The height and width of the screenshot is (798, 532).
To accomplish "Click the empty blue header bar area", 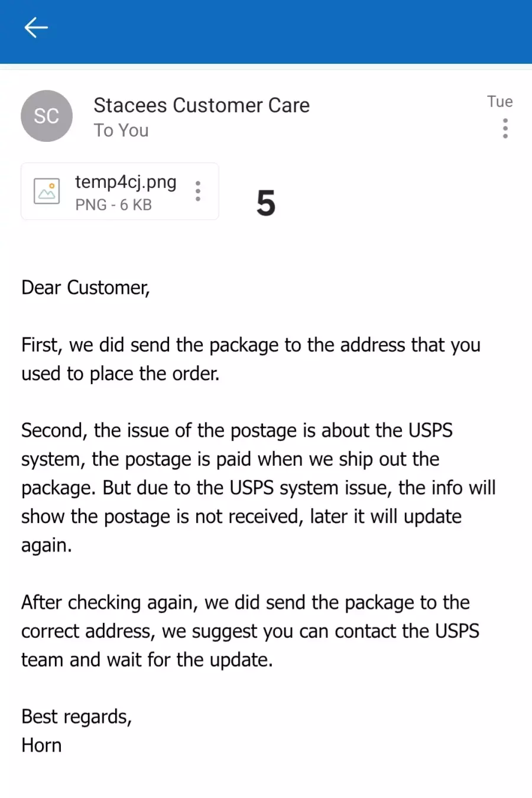I will pyautogui.click(x=284, y=30).
